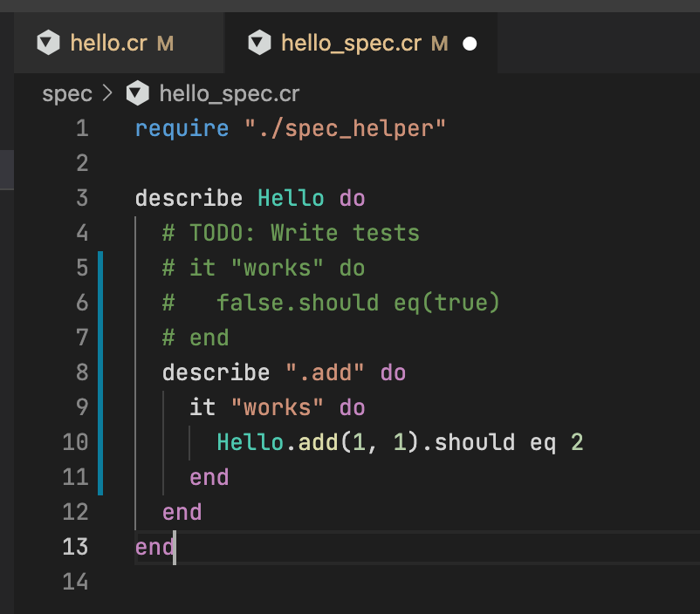Click the ".add" string on line 8

coord(325,372)
